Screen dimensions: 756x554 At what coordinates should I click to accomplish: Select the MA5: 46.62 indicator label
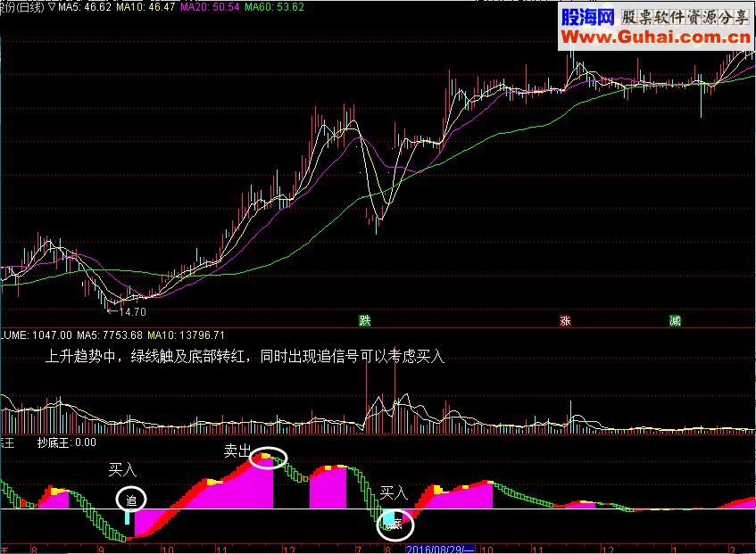point(85,7)
